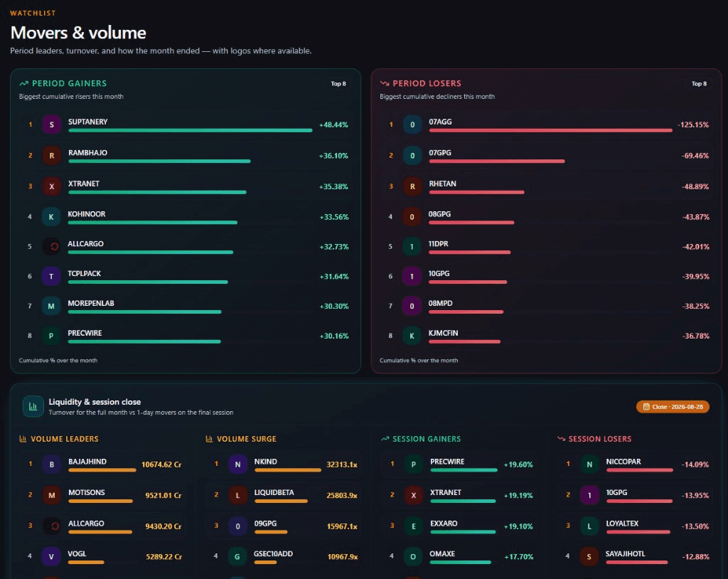Click PRECWIRE 'P' avatar in Period Gainers
Screen dimensions: 728x579
[x=51, y=336]
